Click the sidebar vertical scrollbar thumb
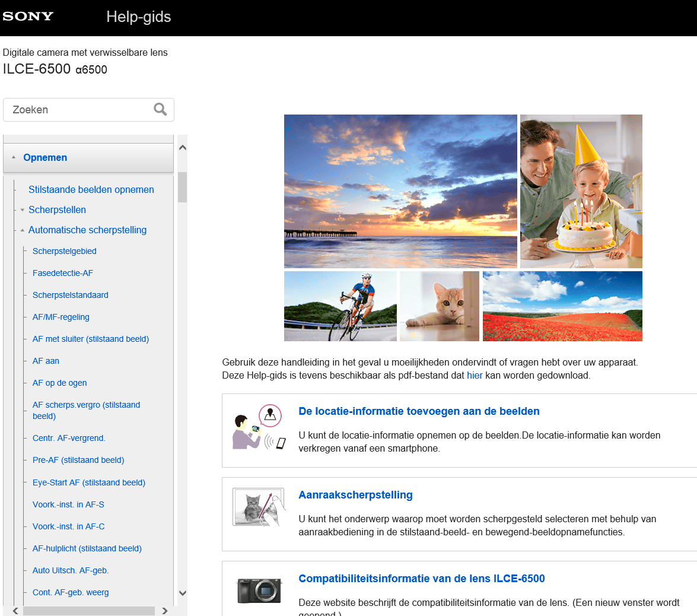Image resolution: width=697 pixels, height=616 pixels. click(x=183, y=187)
